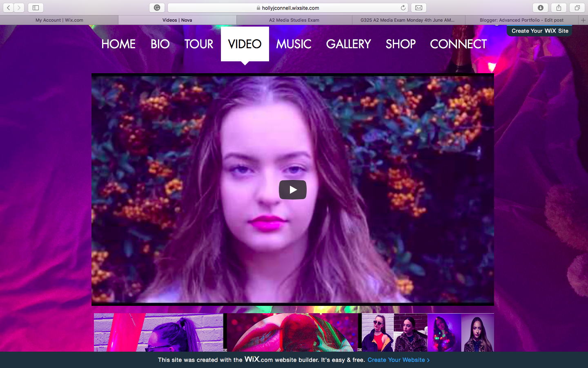Go forward with Safari's forward arrow

[x=19, y=8]
